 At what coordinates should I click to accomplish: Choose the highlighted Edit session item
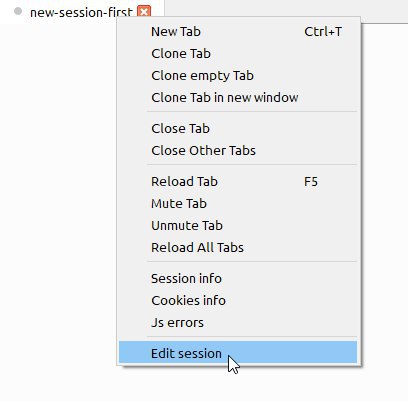pyautogui.click(x=238, y=352)
